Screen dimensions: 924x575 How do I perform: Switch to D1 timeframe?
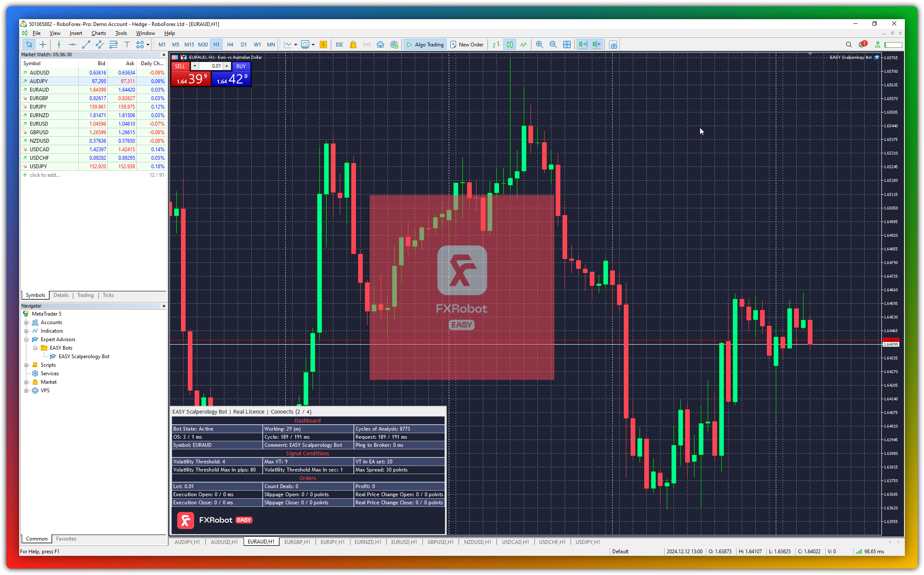pyautogui.click(x=244, y=44)
